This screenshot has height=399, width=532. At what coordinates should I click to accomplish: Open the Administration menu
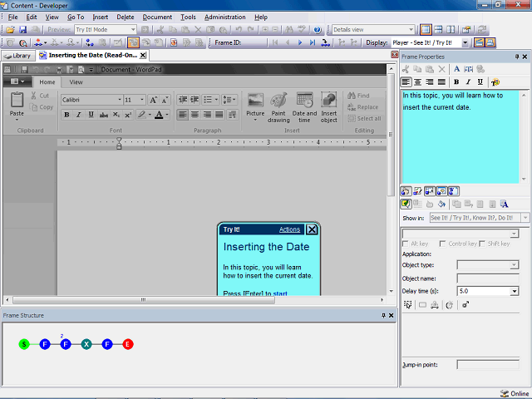[x=224, y=17]
